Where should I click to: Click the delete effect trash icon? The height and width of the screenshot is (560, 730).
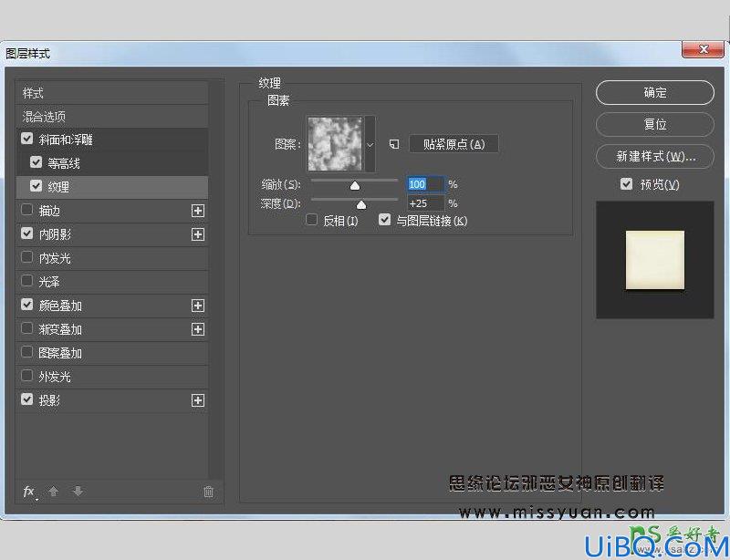click(x=209, y=492)
